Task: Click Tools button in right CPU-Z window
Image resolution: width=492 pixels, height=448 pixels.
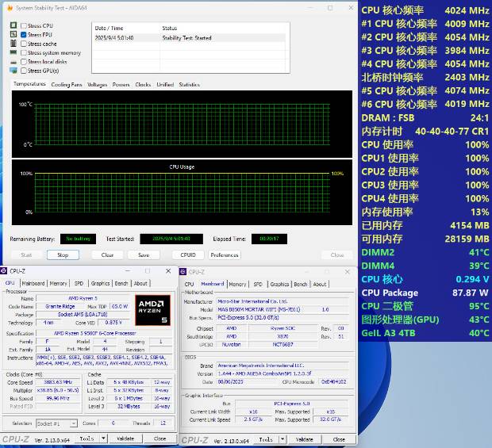Action: tap(266, 439)
